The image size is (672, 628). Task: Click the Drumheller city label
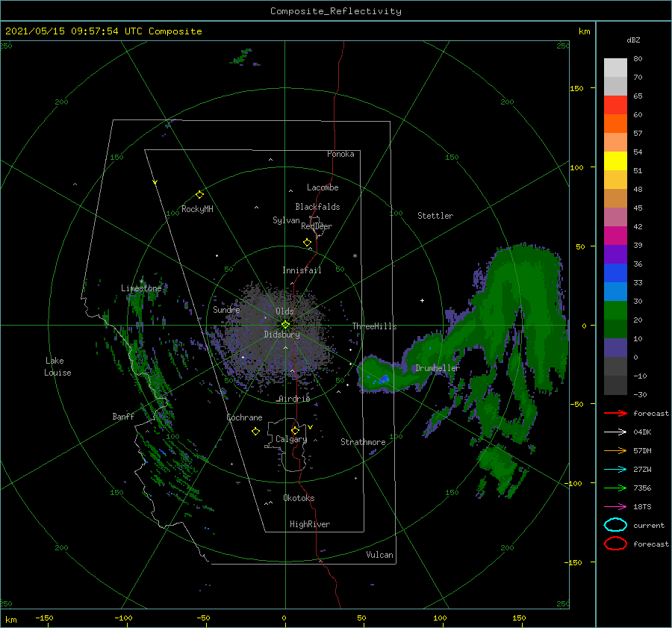coord(438,368)
